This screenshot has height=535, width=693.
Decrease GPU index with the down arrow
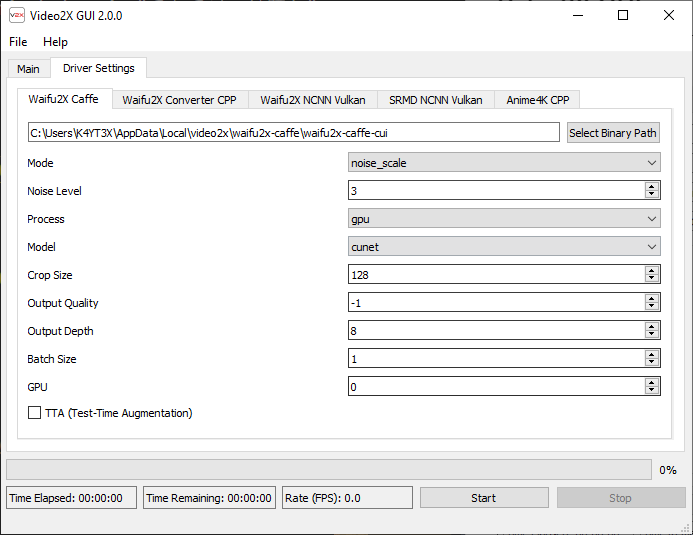(651, 391)
